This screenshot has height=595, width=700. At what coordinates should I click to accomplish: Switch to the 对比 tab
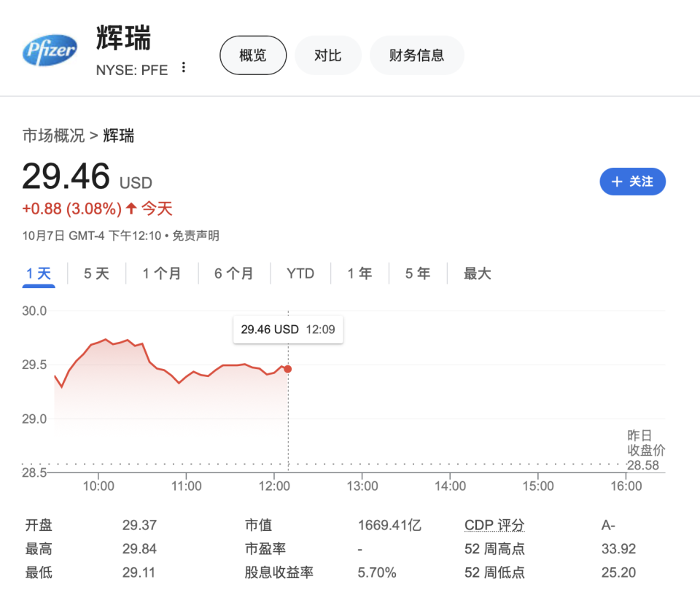coord(328,55)
